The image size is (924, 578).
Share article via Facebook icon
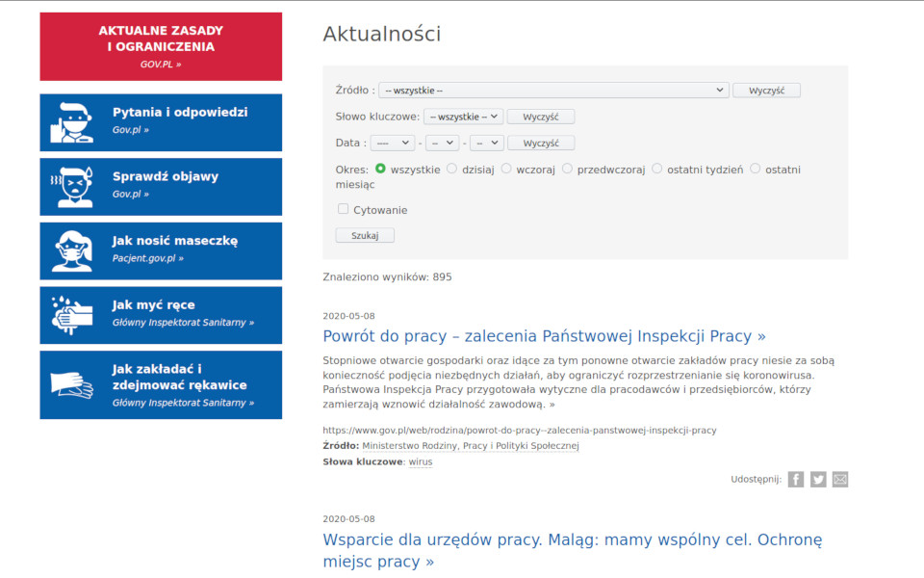(x=796, y=480)
